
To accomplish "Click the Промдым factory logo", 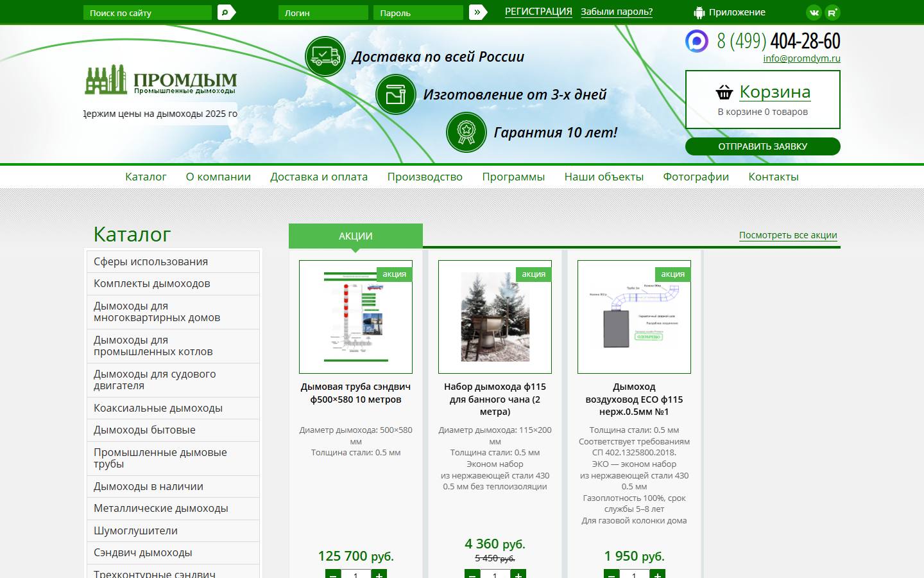I will point(161,80).
